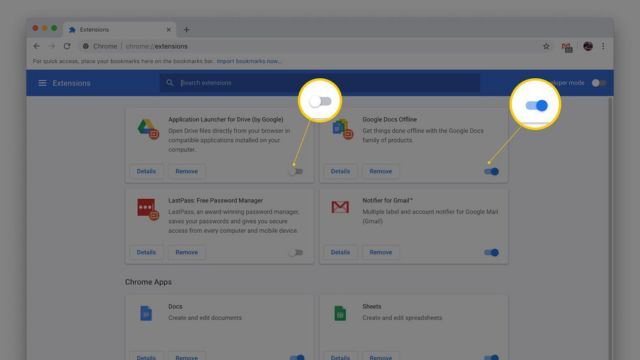Select the Extensions browser tab
Viewport: 640px width, 360px height.
coord(119,29)
